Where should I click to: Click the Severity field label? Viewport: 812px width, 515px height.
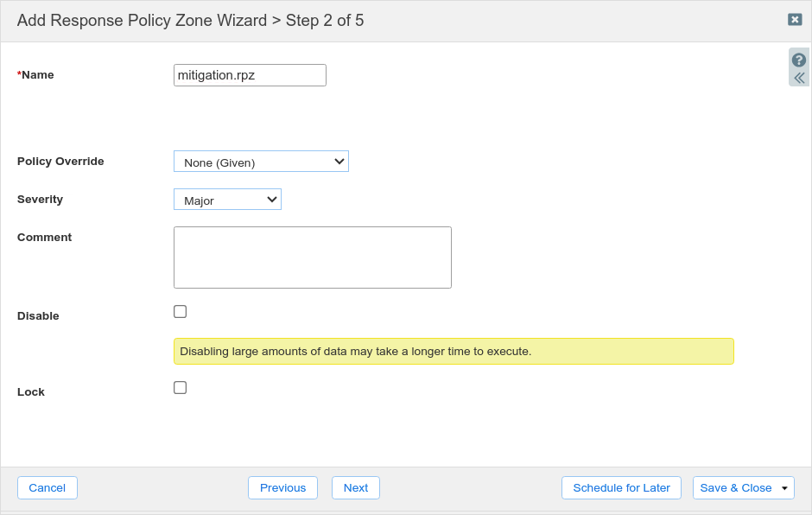pos(40,200)
